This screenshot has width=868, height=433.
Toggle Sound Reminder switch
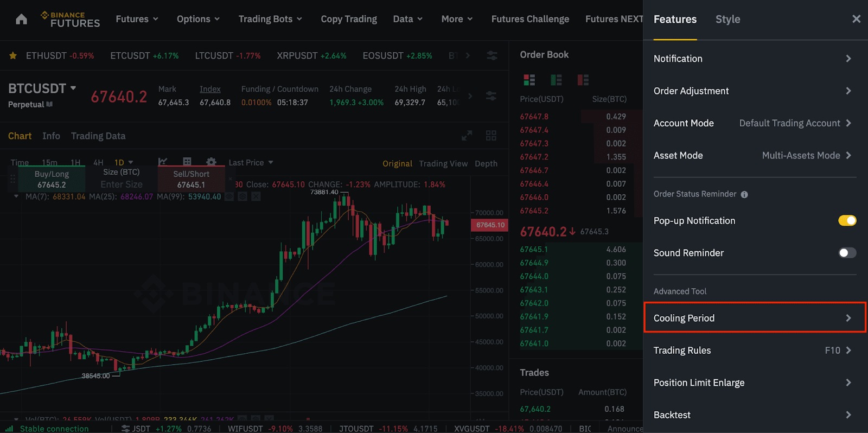[847, 253]
